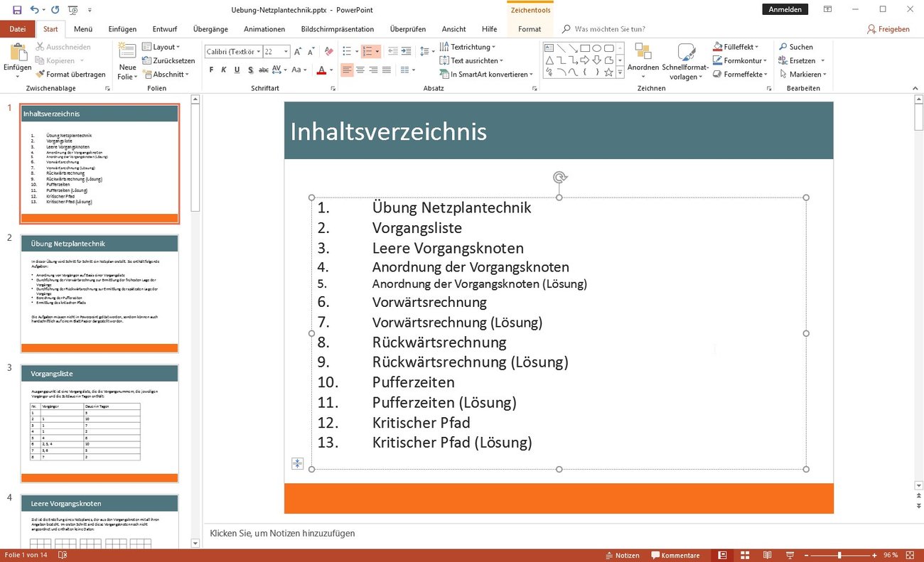Enable centered paragraph alignment

click(360, 70)
